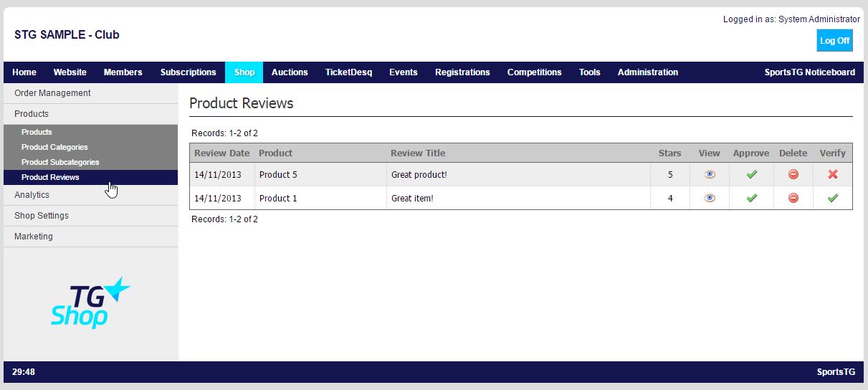Screen dimensions: 868x390
Task: Toggle the green Verify tick for Product 1
Action: pyautogui.click(x=833, y=198)
